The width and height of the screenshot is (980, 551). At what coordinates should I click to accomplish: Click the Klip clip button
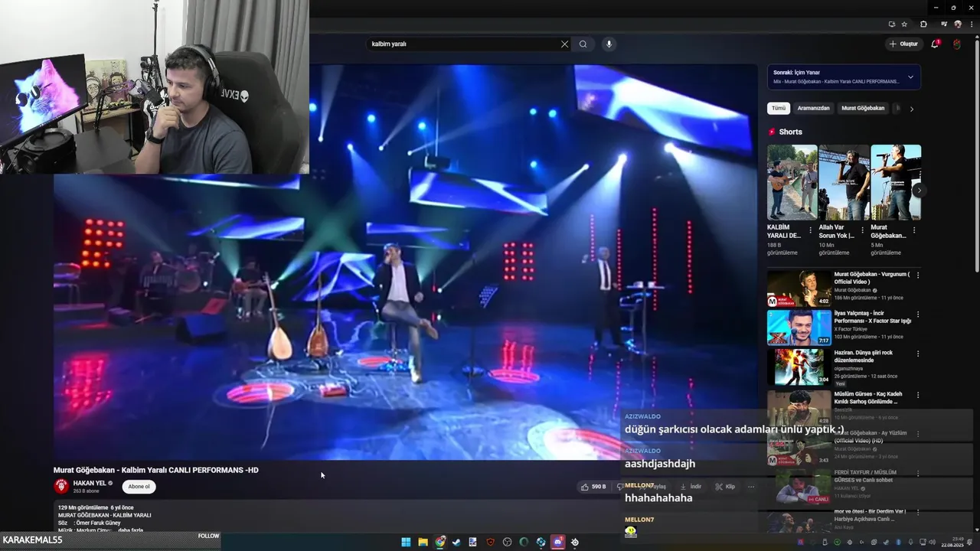tap(725, 487)
